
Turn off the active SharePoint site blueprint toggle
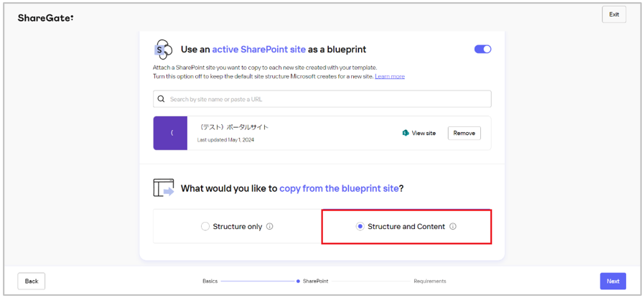(x=482, y=50)
